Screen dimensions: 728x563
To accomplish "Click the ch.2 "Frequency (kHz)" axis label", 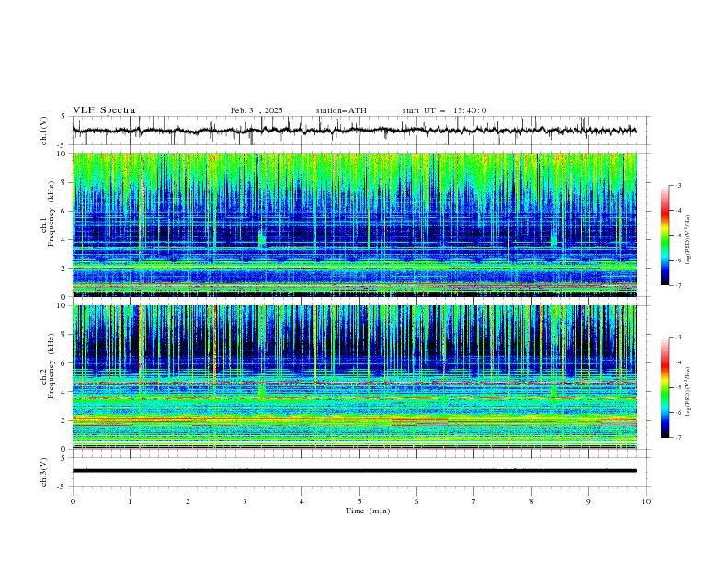I will pyautogui.click(x=51, y=365).
